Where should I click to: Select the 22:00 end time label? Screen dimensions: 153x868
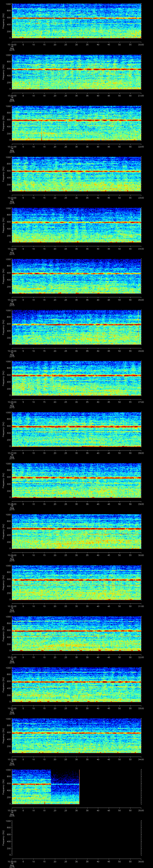(141, 147)
